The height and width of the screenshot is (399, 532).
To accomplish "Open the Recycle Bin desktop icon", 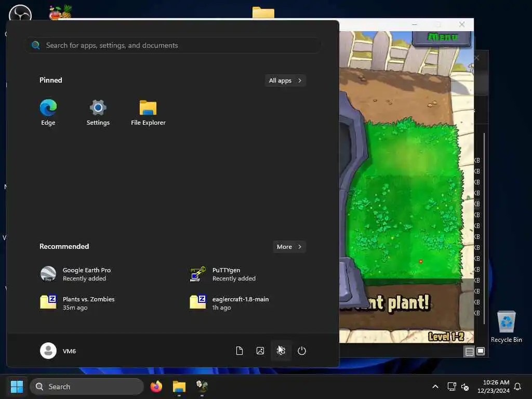I will tap(507, 327).
